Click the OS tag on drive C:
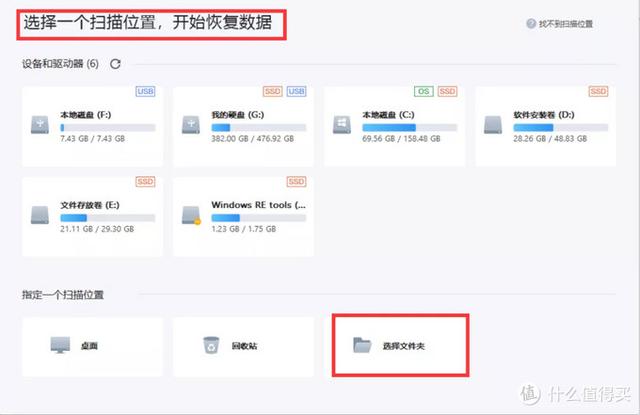640x415 pixels. point(424,91)
